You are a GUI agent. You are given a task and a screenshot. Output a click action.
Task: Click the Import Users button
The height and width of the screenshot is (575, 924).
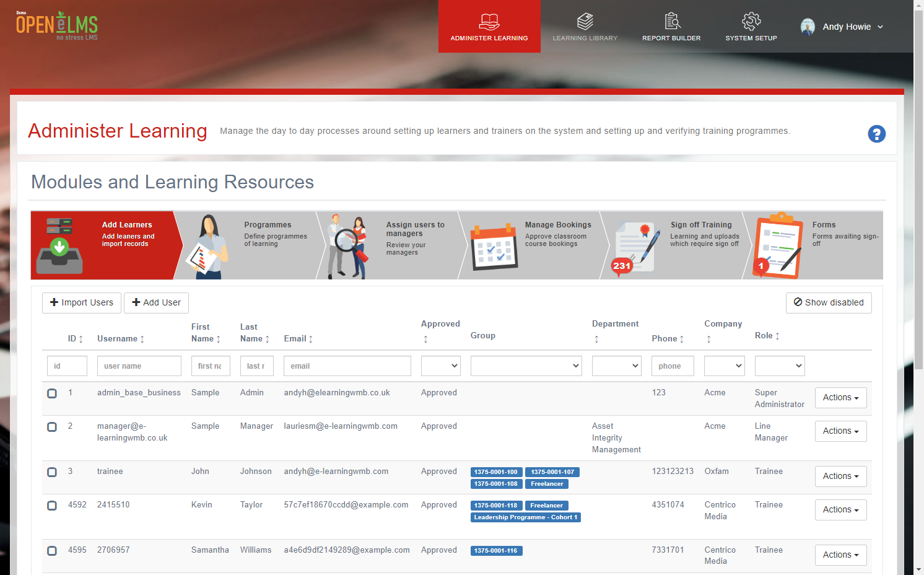tap(82, 303)
